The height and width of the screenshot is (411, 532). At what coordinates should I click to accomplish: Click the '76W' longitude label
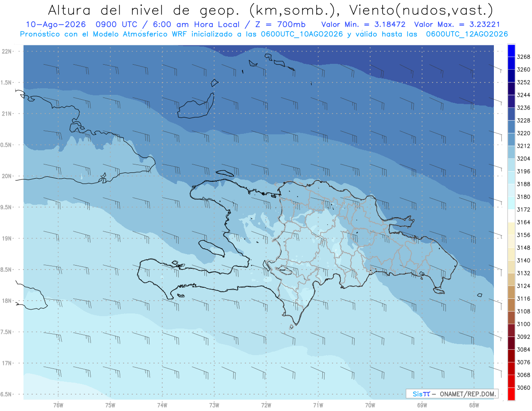pos(58,405)
